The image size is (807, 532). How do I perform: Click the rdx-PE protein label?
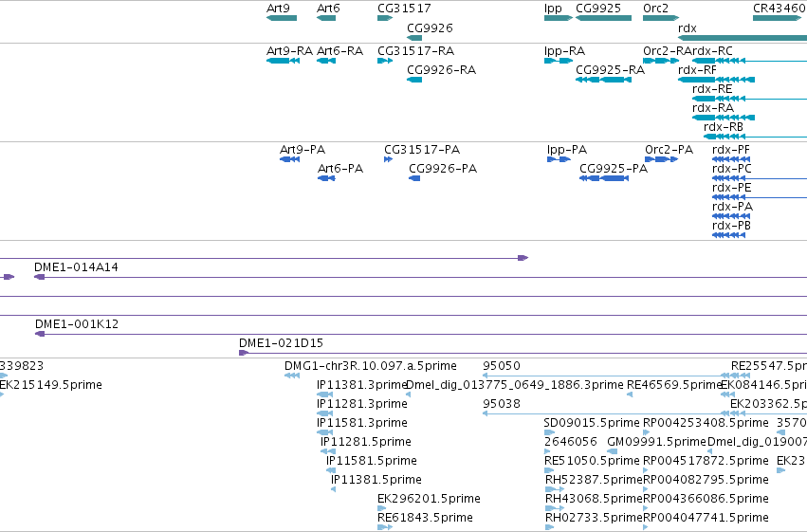[x=732, y=188]
